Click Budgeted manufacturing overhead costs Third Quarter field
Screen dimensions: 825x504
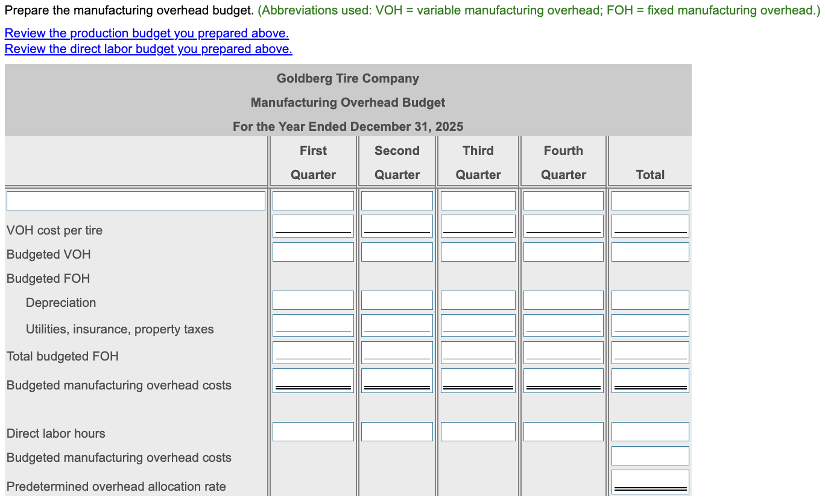click(x=478, y=380)
